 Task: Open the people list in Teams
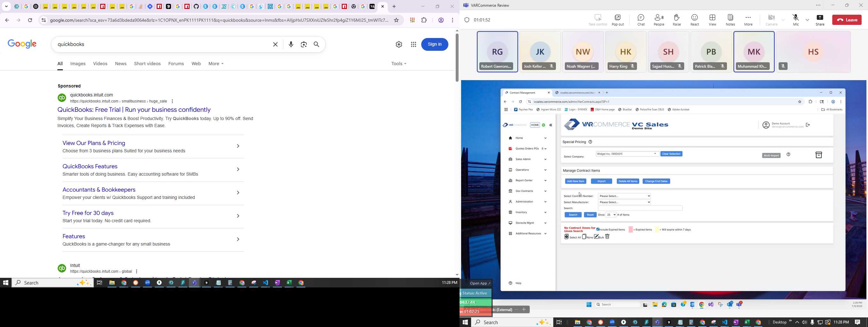point(659,20)
